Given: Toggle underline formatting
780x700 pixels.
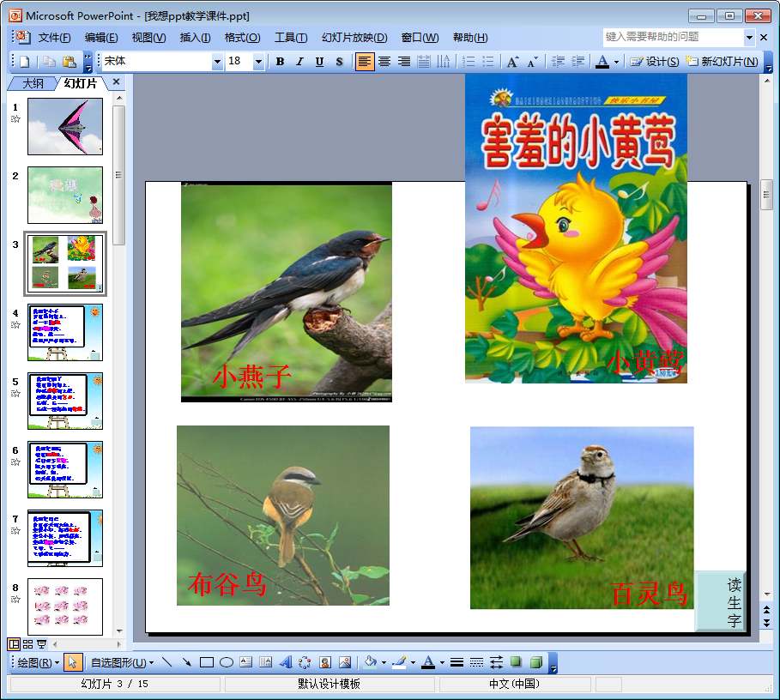Looking at the screenshot, I should click(x=319, y=62).
